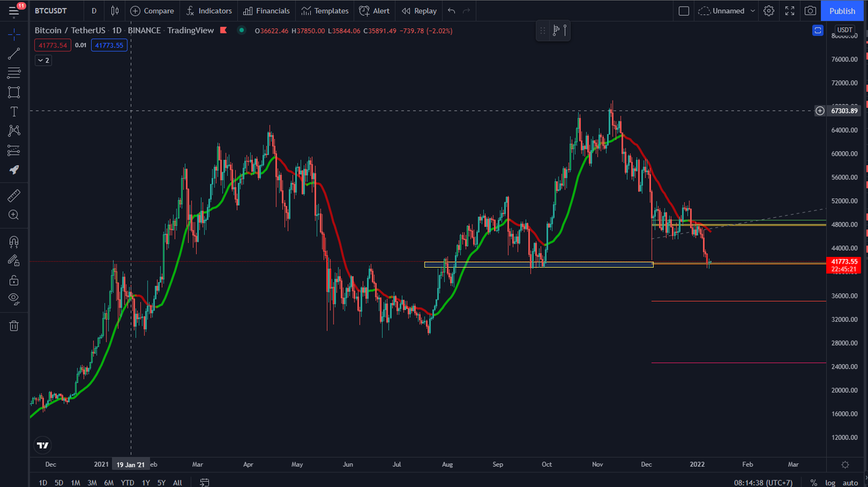Click the flag line icon in floating toolbar
Screen dimensions: 868x487
pos(556,30)
